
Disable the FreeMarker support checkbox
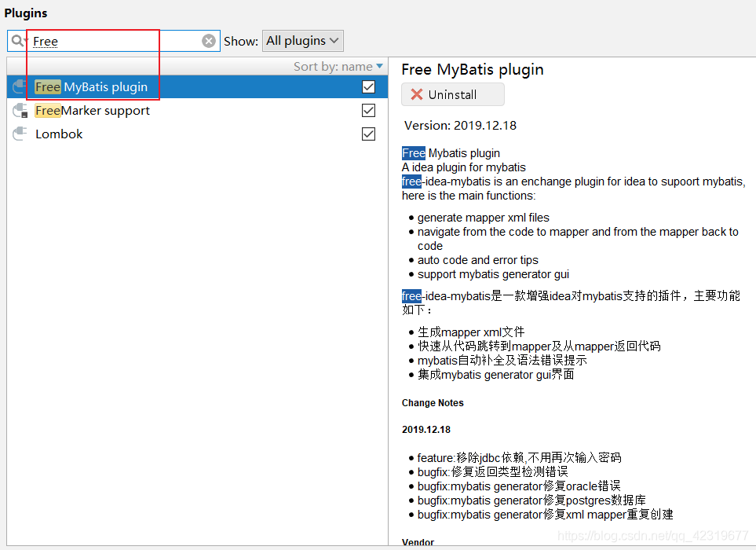click(368, 111)
